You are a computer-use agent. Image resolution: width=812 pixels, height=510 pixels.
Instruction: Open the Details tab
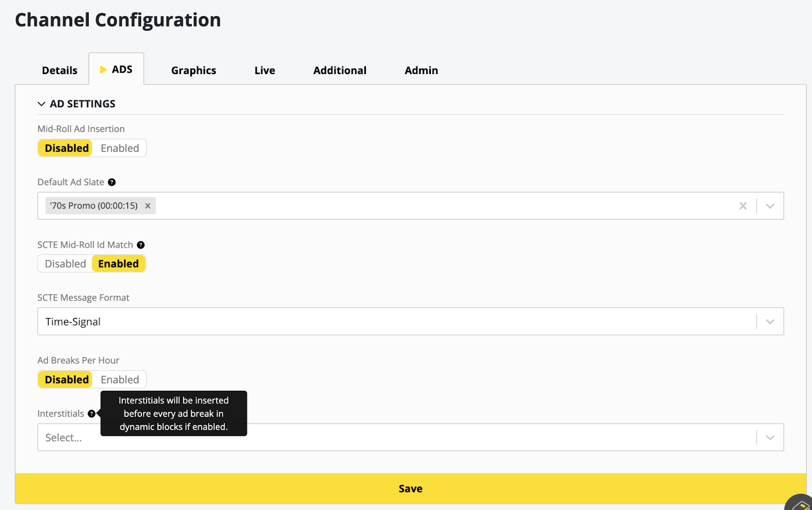tap(59, 71)
